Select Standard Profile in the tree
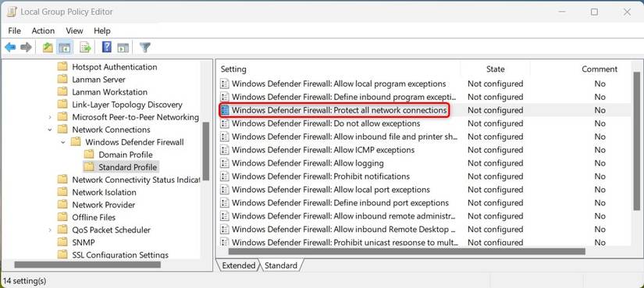Viewport: 644px width, 288px height. tap(127, 167)
